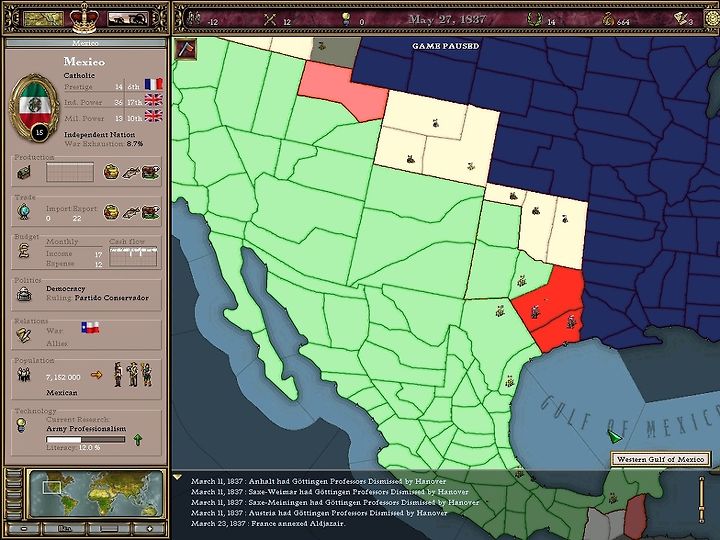Open the map view button in top bar
Viewport: 720px width, 540px height.
pos(43,18)
